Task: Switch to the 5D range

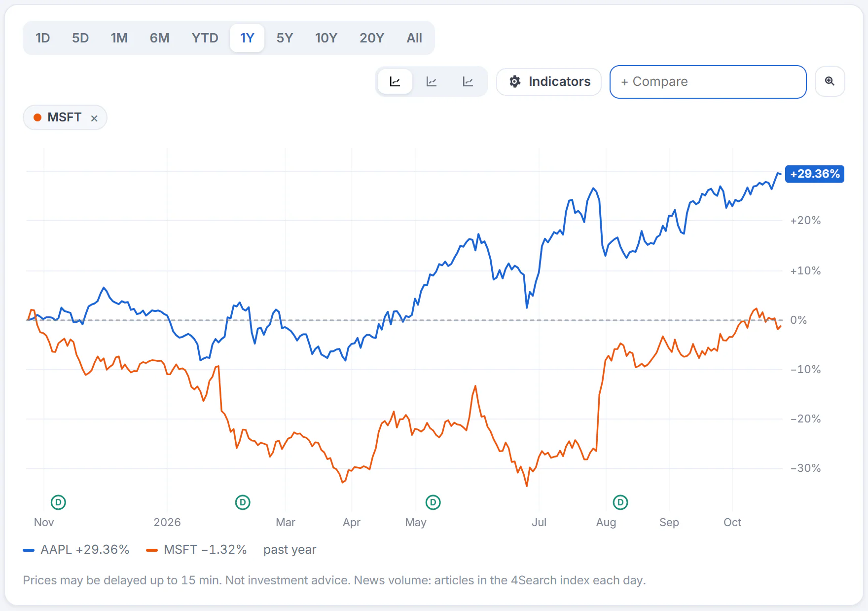Action: (80, 38)
